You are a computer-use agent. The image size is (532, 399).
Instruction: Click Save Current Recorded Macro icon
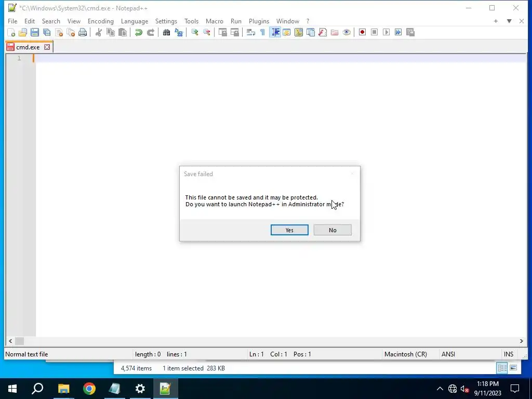tap(410, 32)
